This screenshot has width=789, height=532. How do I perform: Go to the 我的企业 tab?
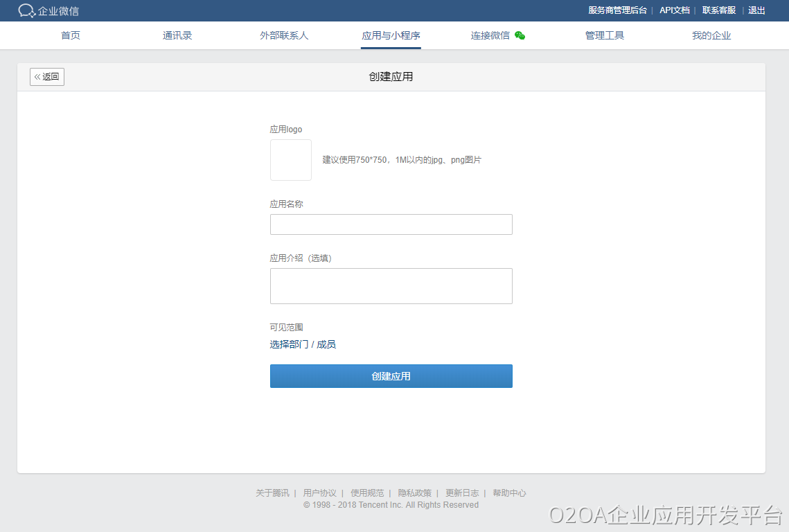click(711, 35)
